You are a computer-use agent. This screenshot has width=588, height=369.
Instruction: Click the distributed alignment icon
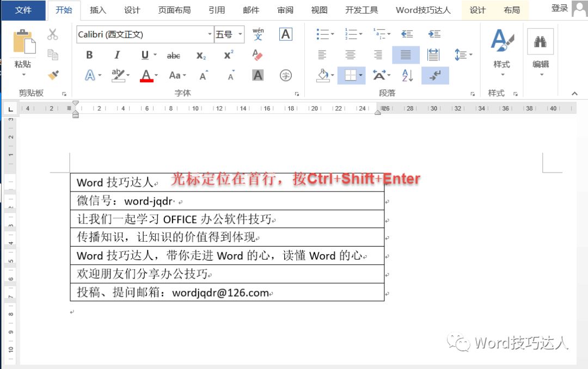coord(433,55)
